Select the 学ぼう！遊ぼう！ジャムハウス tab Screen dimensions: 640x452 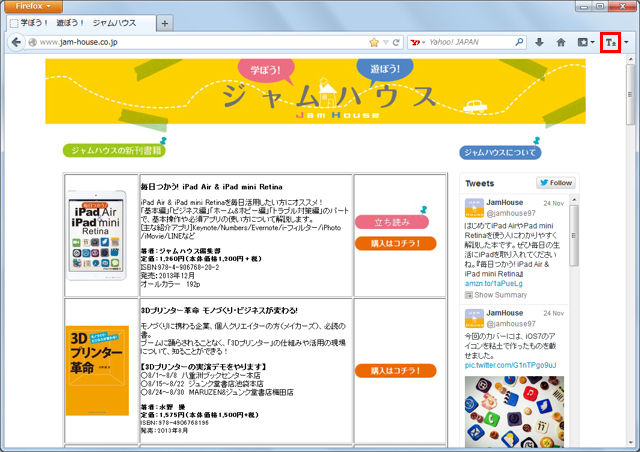click(x=81, y=23)
